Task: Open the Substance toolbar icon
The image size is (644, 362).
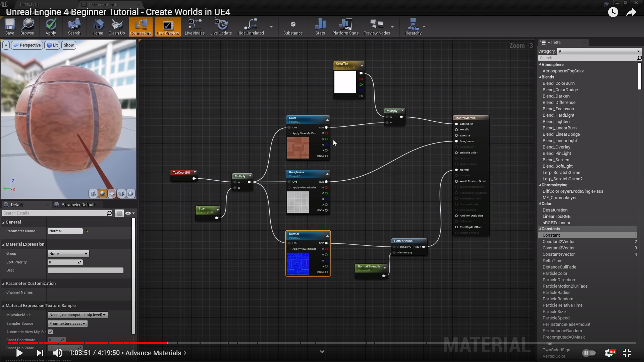Action: [x=293, y=26]
